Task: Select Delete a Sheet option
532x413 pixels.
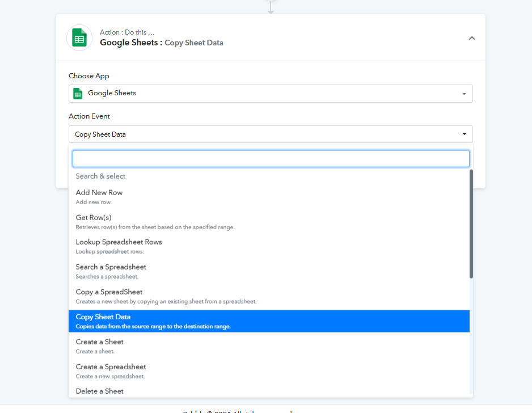Action: (x=269, y=391)
